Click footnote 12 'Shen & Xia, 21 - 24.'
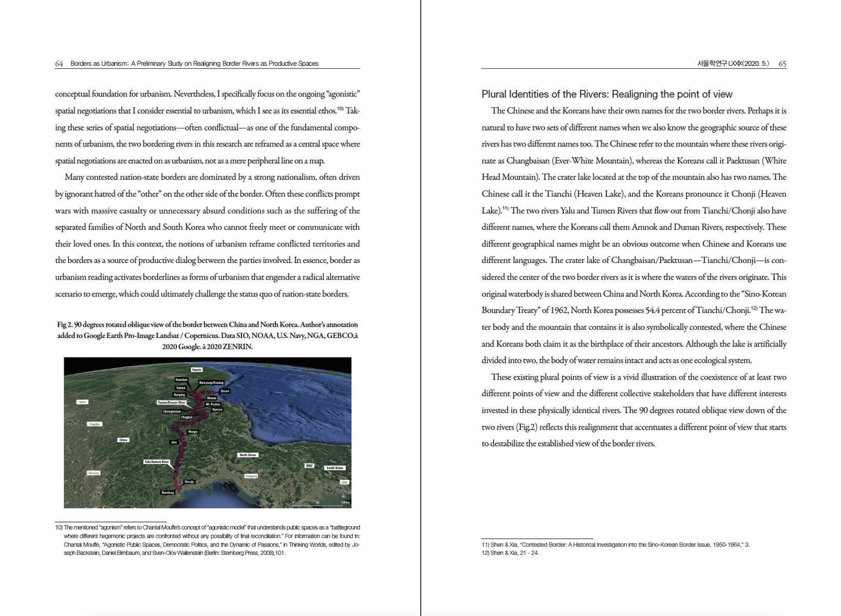This screenshot has width=841, height=616. pyautogui.click(x=510, y=553)
